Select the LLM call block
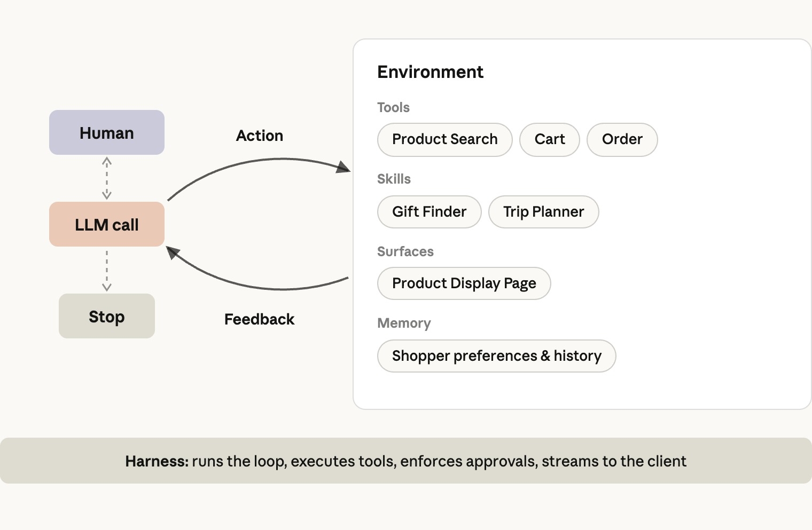Viewport: 812px width, 530px height. tap(107, 224)
